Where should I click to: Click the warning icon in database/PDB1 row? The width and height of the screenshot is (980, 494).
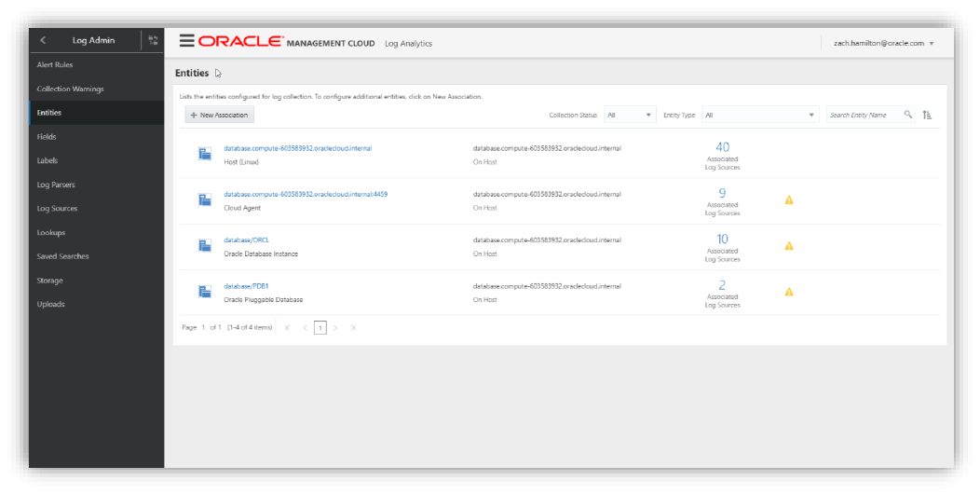tap(789, 292)
